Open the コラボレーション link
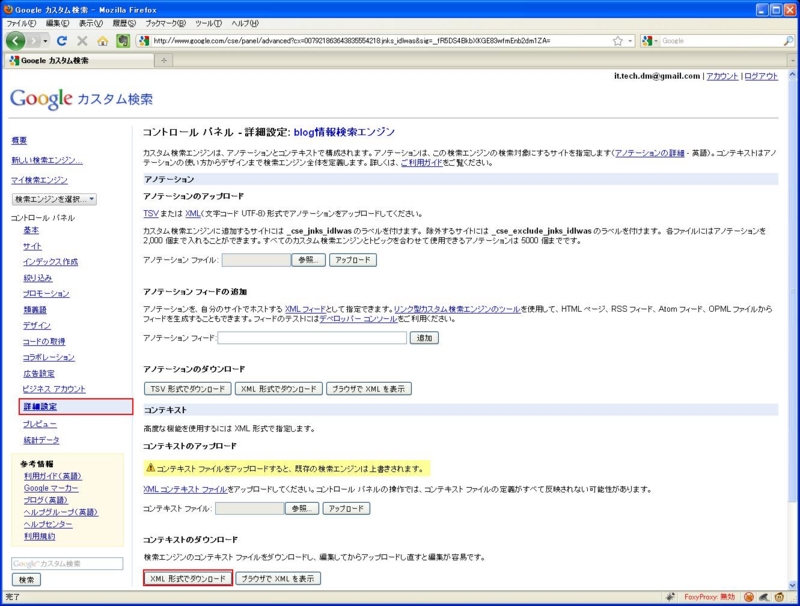 tap(49, 358)
